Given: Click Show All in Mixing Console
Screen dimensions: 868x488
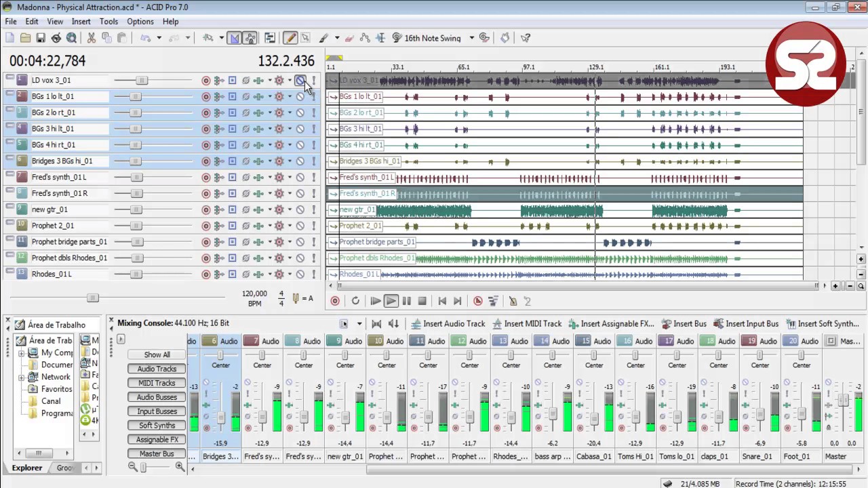Looking at the screenshot, I should (157, 354).
